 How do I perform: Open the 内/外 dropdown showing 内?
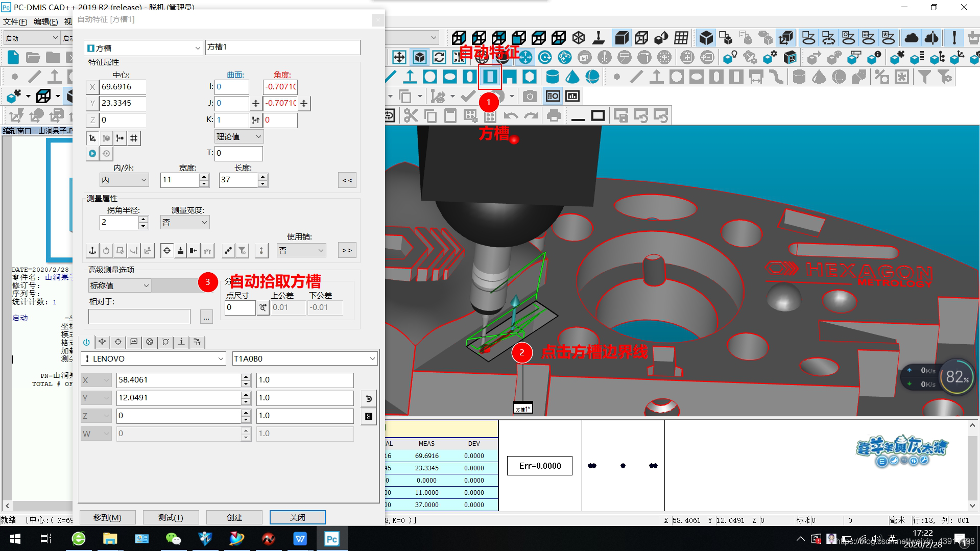[124, 180]
